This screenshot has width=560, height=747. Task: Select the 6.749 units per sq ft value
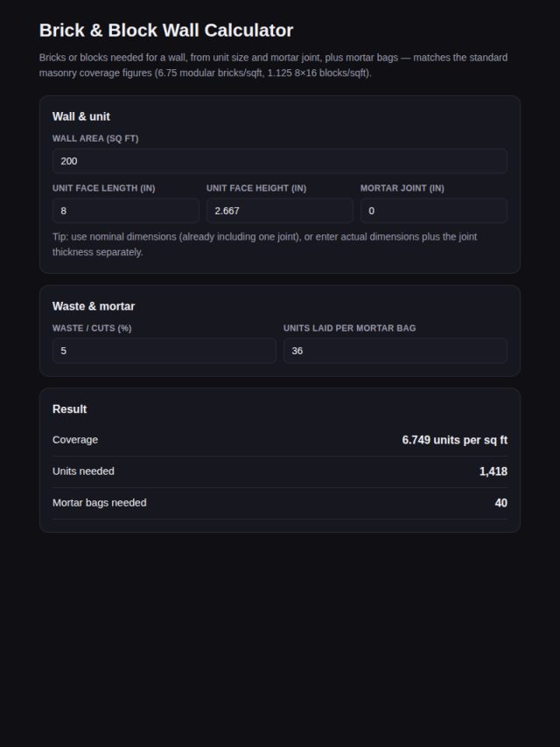tap(455, 440)
